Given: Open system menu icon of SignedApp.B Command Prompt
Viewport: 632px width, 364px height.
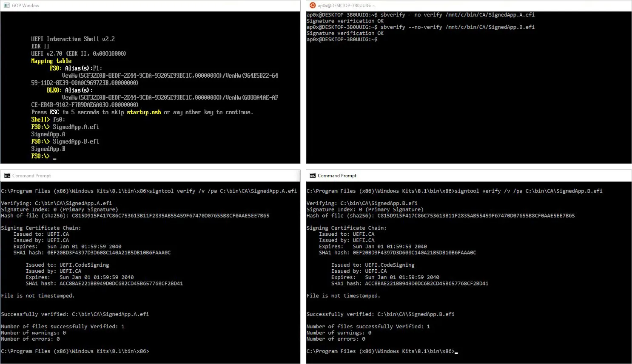Looking at the screenshot, I should (x=313, y=175).
